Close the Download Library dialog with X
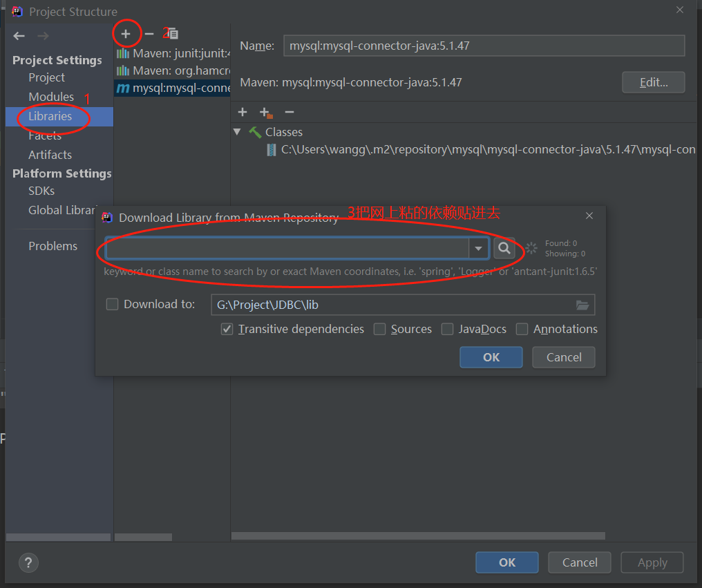This screenshot has width=702, height=588. point(589,216)
